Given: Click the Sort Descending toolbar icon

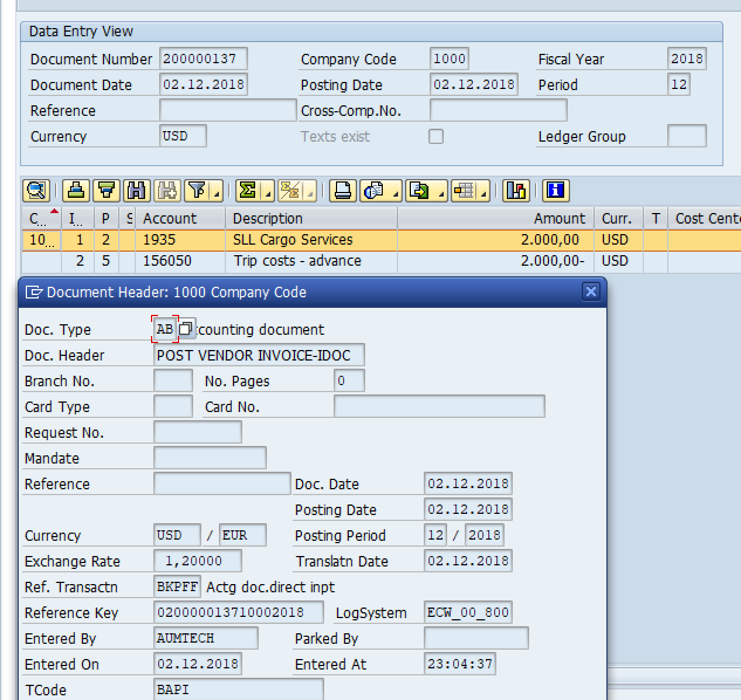Looking at the screenshot, I should (x=107, y=191).
